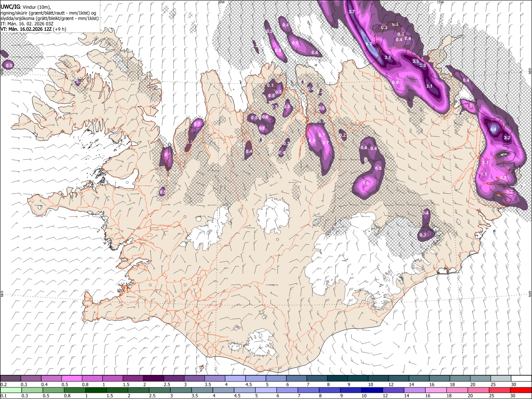Click the 1.0 value in the central highlands patch
This screenshot has width=532, height=399.
pos(366,183)
